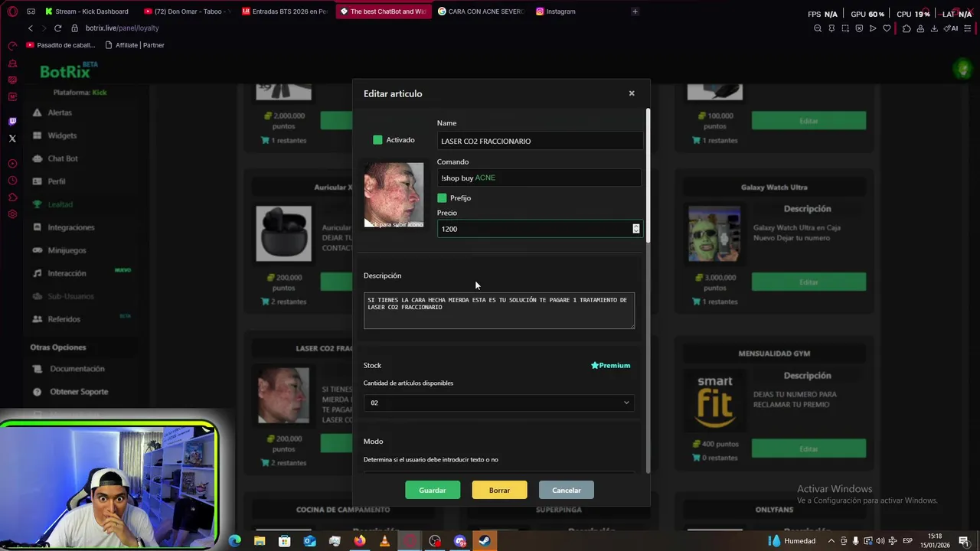980x551 pixels.
Task: Click Editar on the 100,000 puntos card
Action: 808,121
